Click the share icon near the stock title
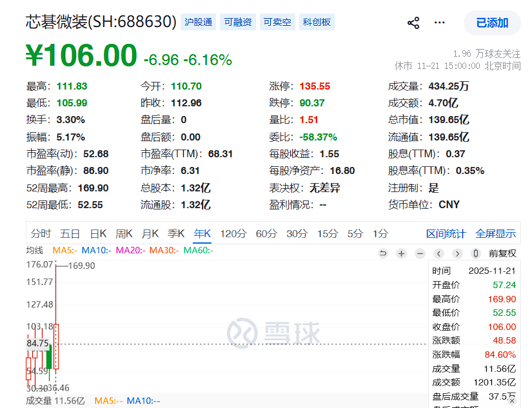 (x=413, y=23)
